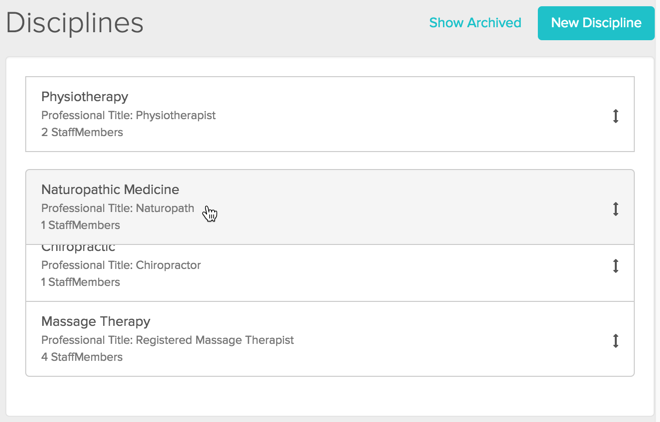660x422 pixels.
Task: Click the Chiropractic row reorder handle icon
Action: tap(615, 266)
